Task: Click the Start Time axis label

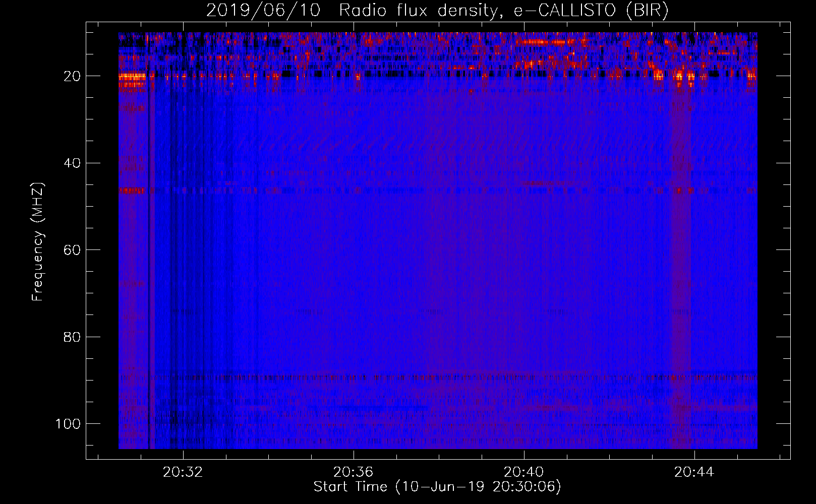Action: tap(437, 487)
